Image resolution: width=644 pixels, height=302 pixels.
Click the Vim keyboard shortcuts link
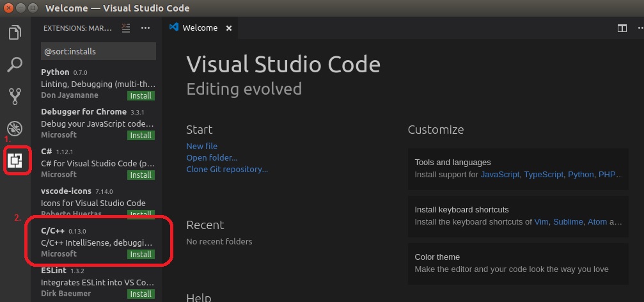pos(541,222)
